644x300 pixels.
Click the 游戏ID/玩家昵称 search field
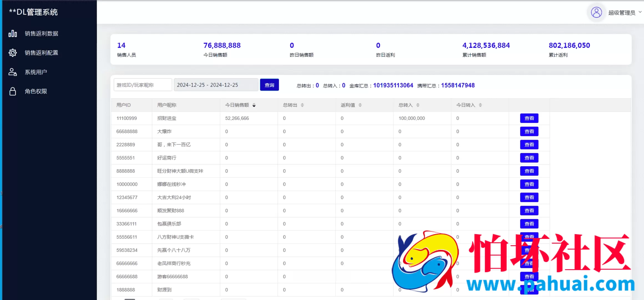point(143,85)
